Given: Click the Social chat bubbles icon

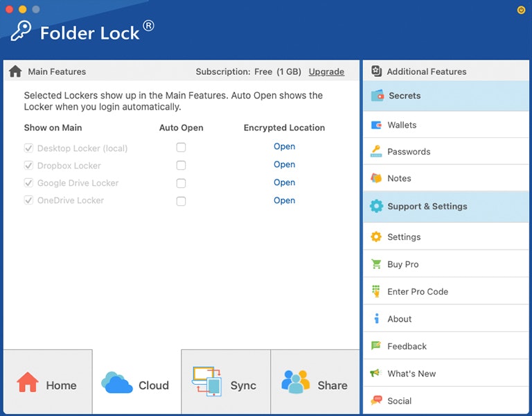Looking at the screenshot, I should pyautogui.click(x=376, y=400).
